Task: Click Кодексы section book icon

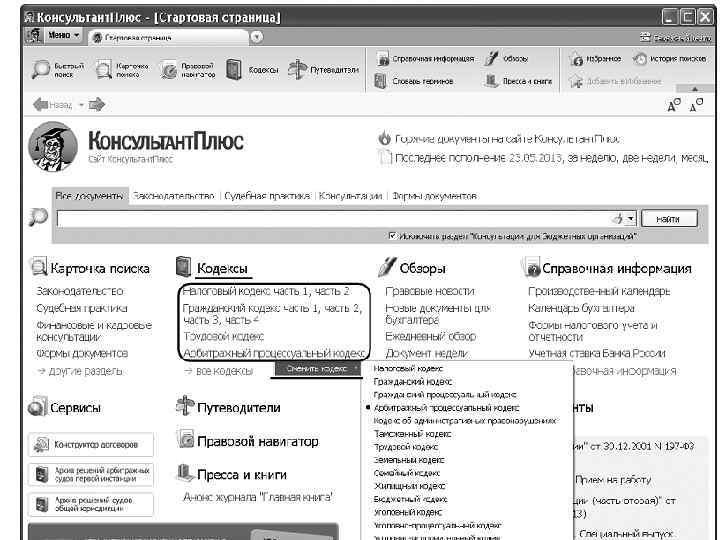Action: 183,267
